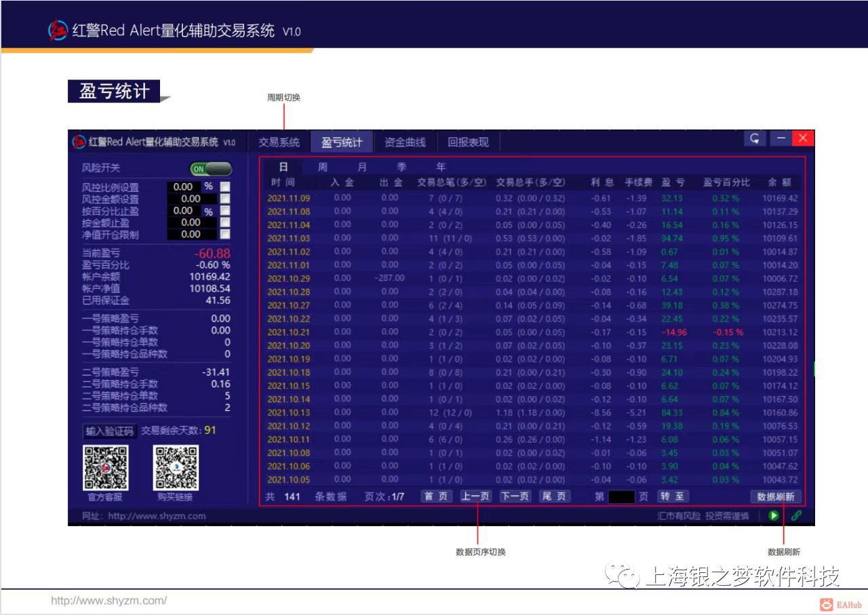
Task: Click the Red Alert app logo icon
Action: click(79, 142)
